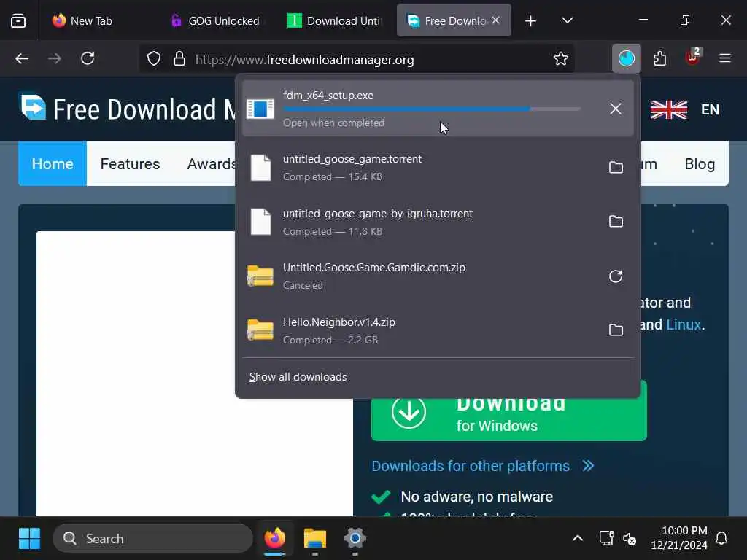Open the clock and date flyout
Viewport: 747px width, 560px height.
[679, 538]
